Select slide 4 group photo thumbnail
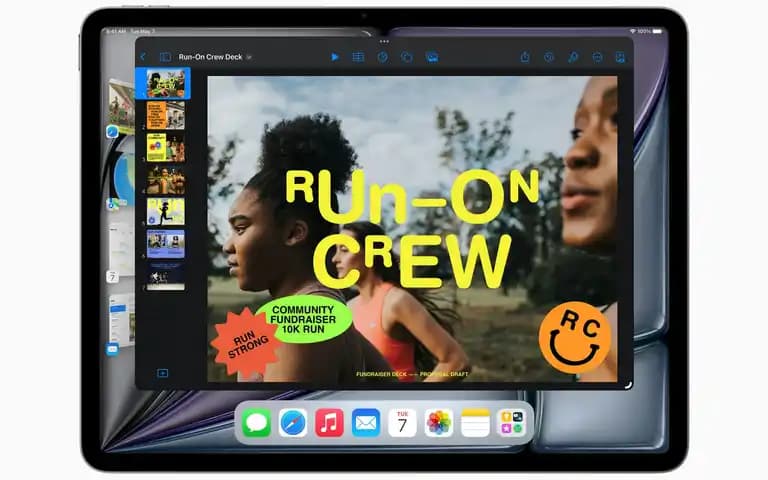The image size is (768, 480). click(166, 180)
